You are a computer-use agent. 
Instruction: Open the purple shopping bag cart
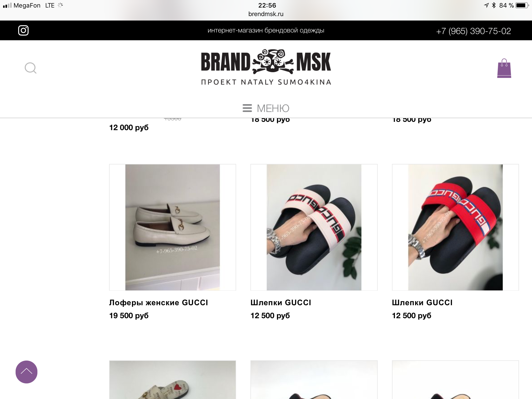point(504,68)
